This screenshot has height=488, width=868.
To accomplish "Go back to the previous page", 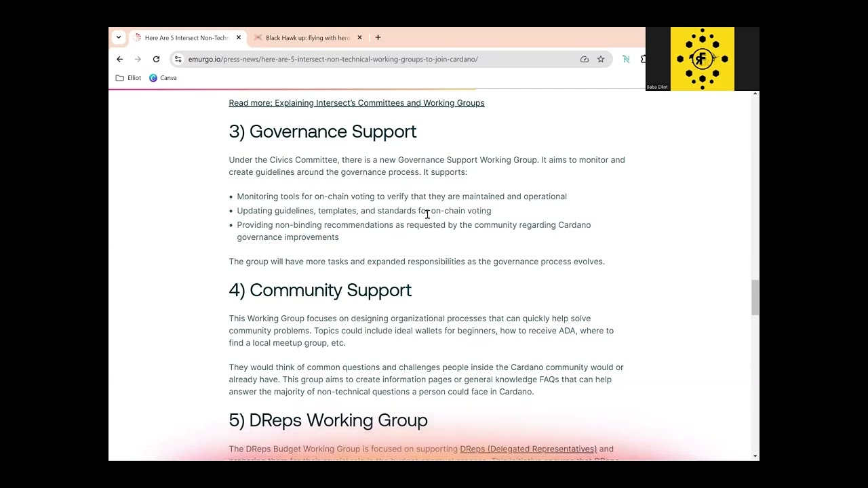I will 120,59.
